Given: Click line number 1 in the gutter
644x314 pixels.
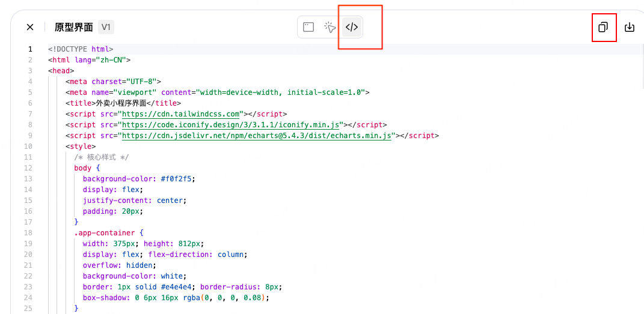Looking at the screenshot, I should point(30,49).
